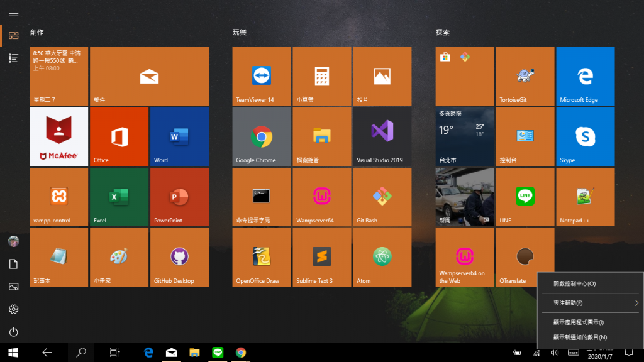The image size is (644, 362).
Task: Toggle 顯示新通知的數目(N) menu option
Action: coord(590,337)
